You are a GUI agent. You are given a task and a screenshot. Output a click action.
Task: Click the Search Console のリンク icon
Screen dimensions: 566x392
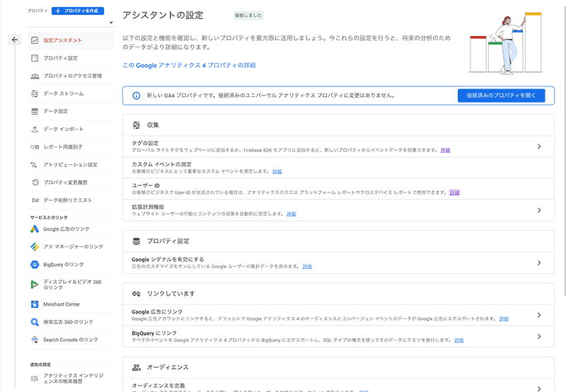tap(35, 340)
